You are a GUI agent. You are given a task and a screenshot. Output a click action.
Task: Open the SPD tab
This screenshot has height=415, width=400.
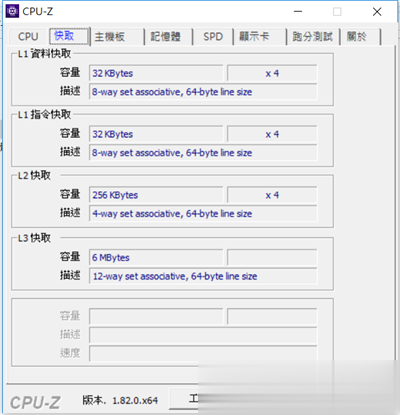point(213,36)
